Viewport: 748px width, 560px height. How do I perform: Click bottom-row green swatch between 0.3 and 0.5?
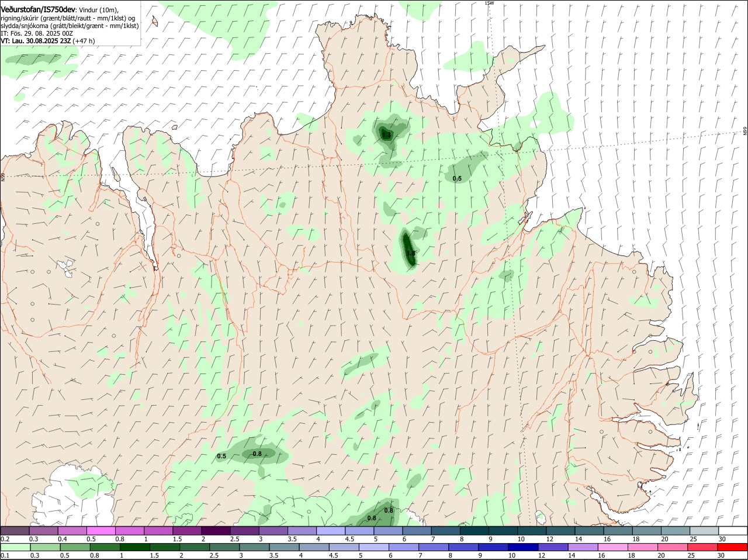45,548
